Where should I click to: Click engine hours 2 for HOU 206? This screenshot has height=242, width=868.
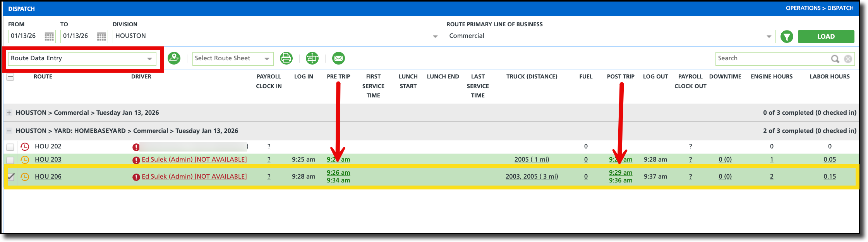772,176
